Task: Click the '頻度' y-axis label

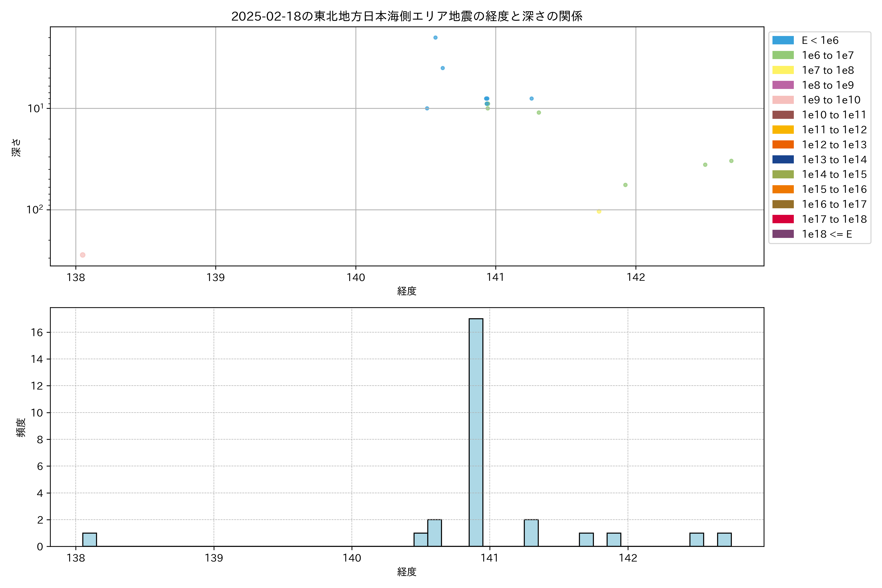Action: [21, 427]
